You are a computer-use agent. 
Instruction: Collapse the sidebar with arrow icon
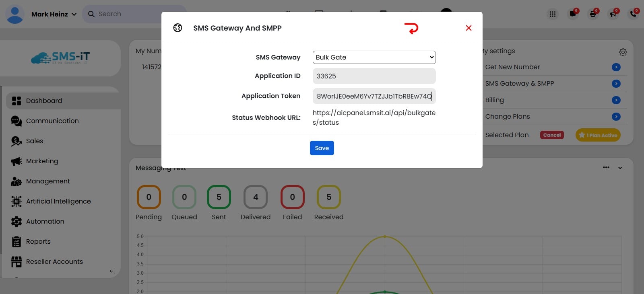coord(112,271)
